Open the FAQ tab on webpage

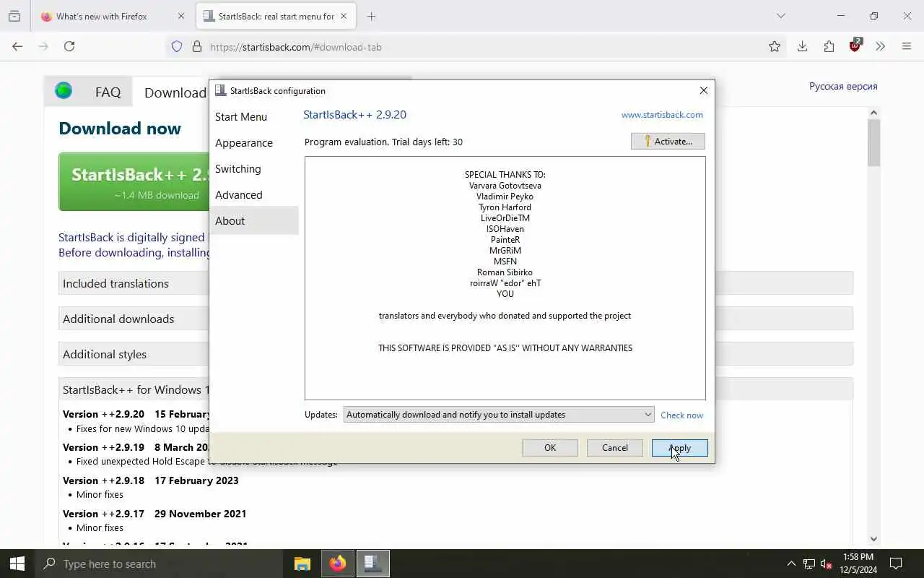(108, 92)
